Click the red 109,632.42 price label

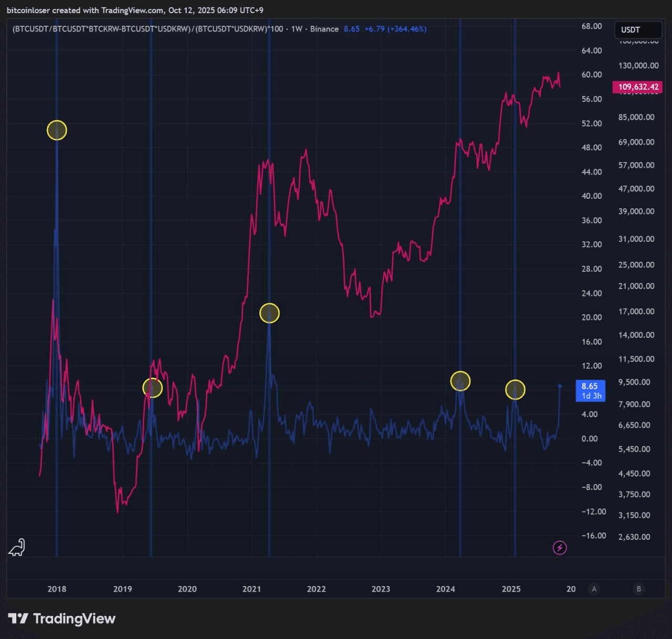(637, 87)
